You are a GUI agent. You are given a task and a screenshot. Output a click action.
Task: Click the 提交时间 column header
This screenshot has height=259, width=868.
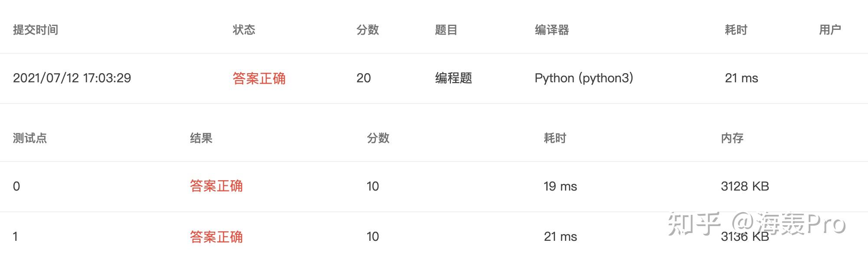(36, 30)
